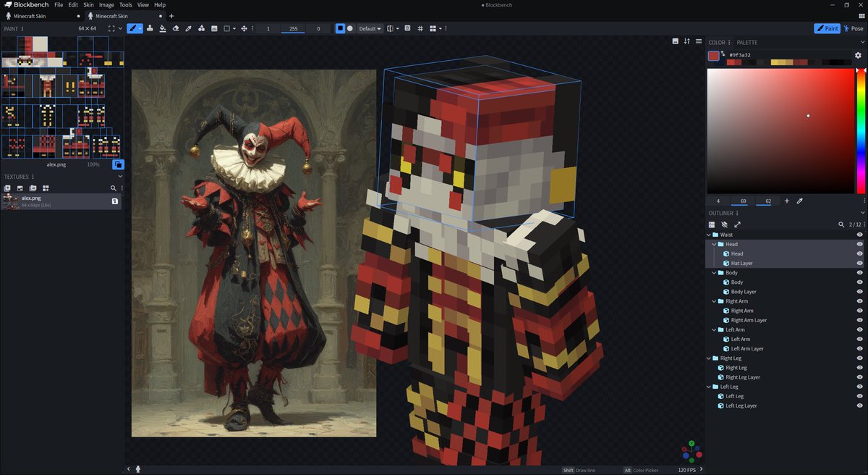
Task: Save the alex.png texture
Action: pos(115,201)
